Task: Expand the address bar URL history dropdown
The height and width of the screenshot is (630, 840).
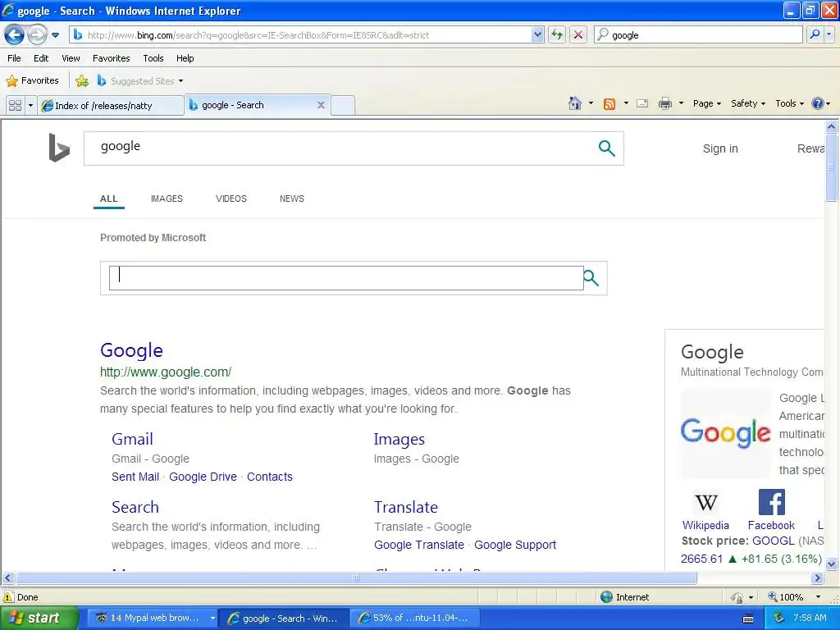Action: tap(537, 34)
